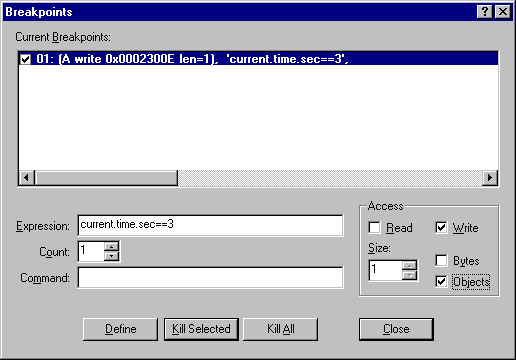Screen dimensions: 516x360
Task: Click the horizontal scrollbar track
Action: (x=330, y=177)
